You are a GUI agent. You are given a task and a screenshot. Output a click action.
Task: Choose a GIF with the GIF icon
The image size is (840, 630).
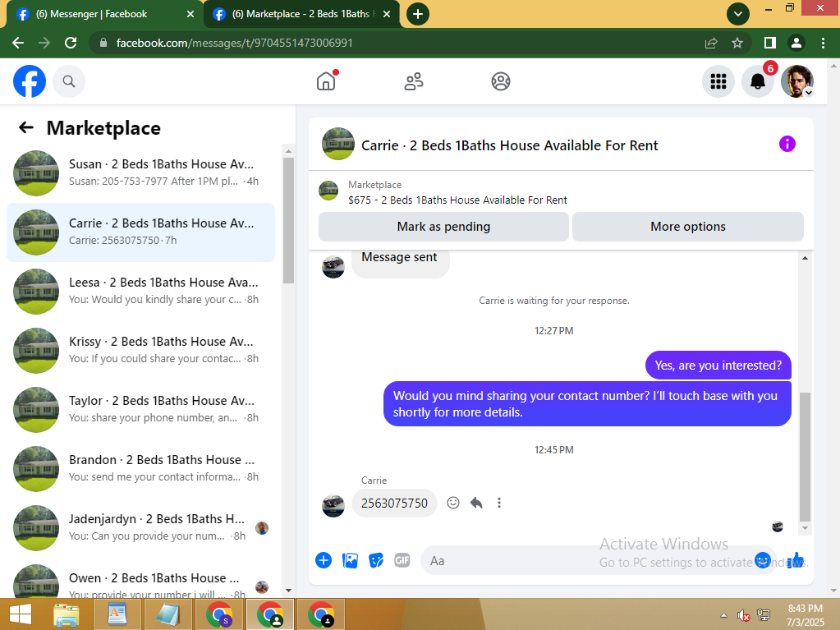402,560
